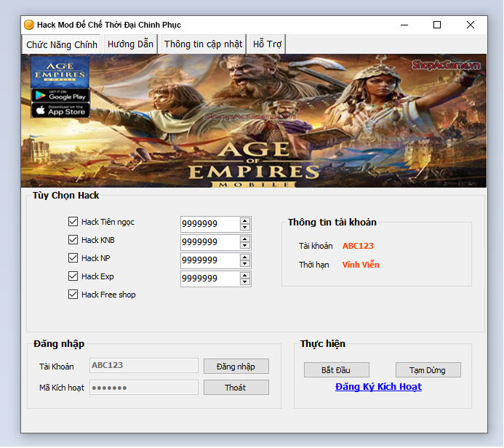Decrease the Hack KNB value with down arrow
504x448 pixels.
coord(245,246)
